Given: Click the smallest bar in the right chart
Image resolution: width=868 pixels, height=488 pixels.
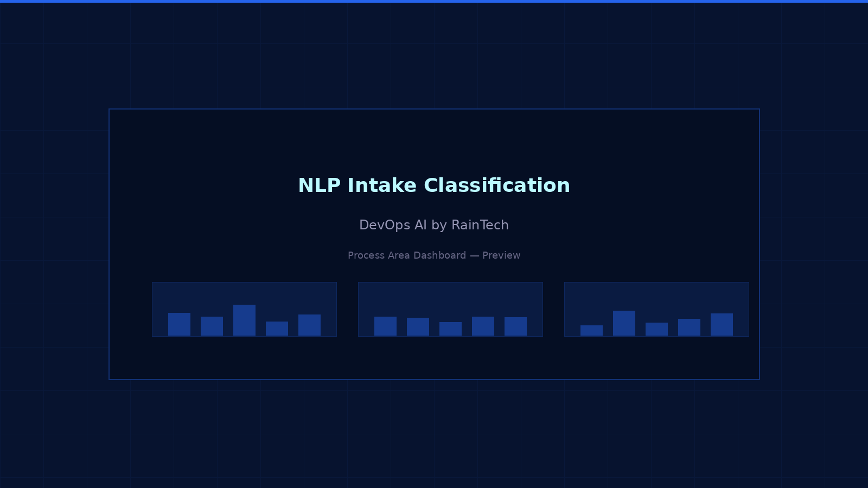Looking at the screenshot, I should [591, 330].
